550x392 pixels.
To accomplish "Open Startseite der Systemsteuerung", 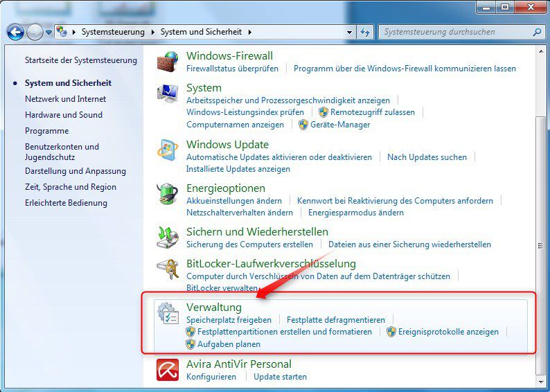I will pyautogui.click(x=80, y=60).
